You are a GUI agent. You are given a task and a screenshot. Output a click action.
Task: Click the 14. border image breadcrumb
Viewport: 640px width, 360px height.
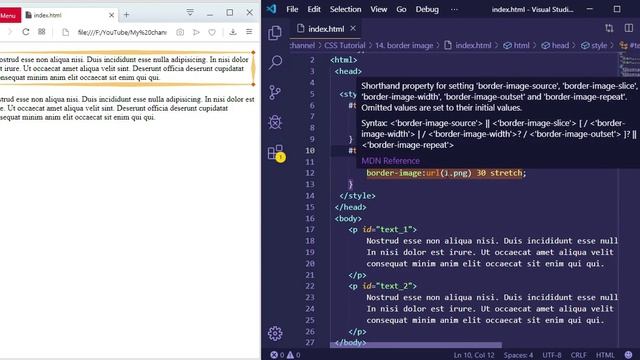[x=404, y=45]
